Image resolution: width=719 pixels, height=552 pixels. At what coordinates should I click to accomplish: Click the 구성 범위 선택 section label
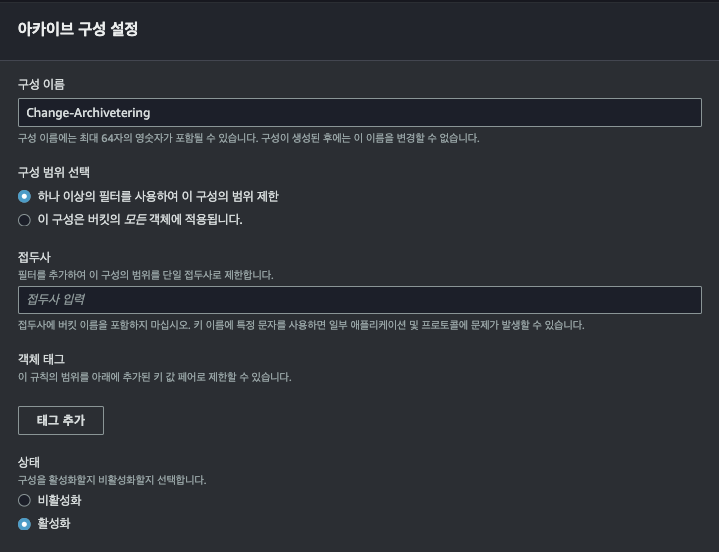(54, 172)
